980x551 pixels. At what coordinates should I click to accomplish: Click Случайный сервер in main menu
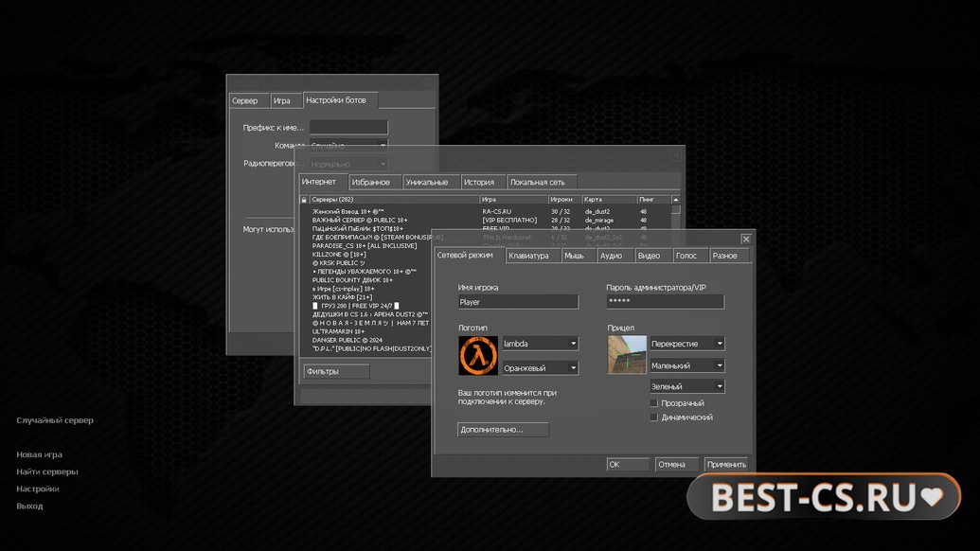pyautogui.click(x=55, y=420)
